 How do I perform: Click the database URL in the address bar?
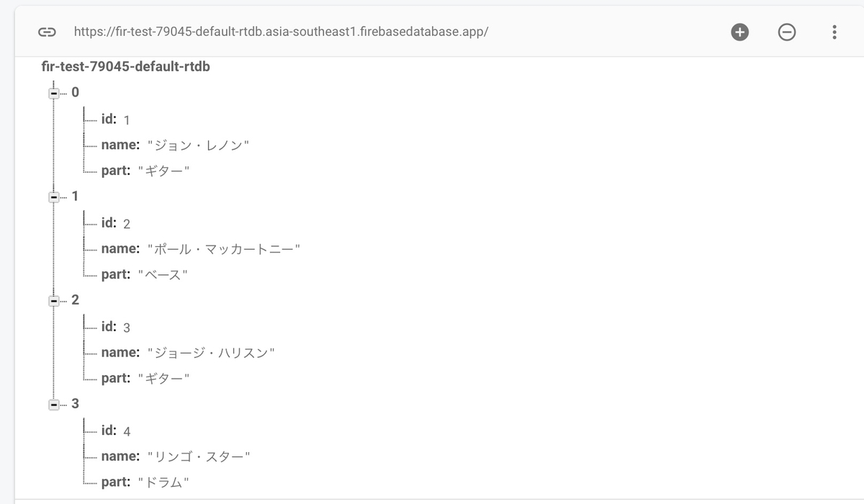click(279, 32)
